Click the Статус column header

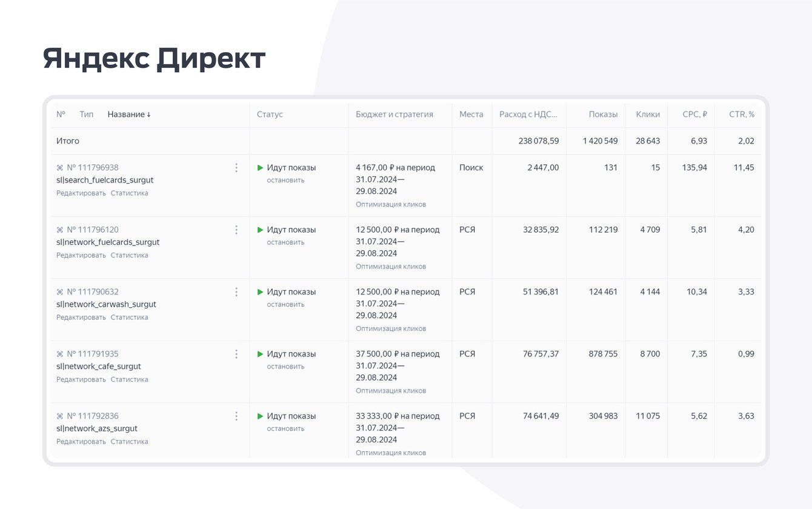[270, 115]
